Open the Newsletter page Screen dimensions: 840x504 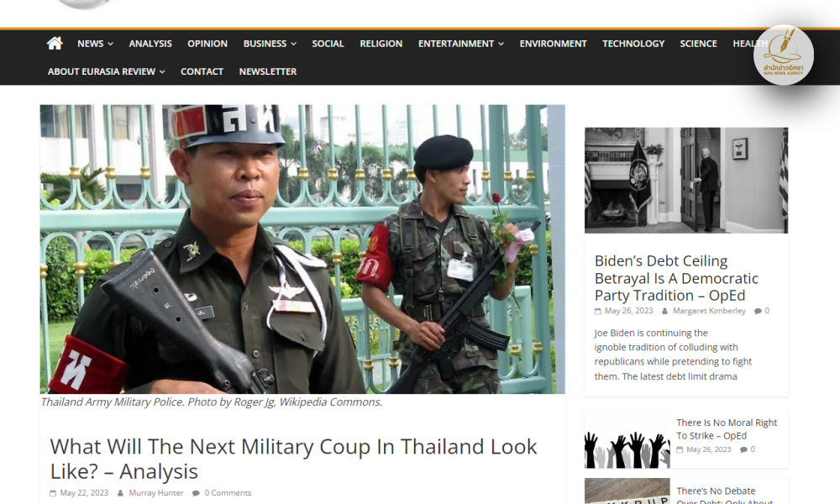tap(268, 71)
